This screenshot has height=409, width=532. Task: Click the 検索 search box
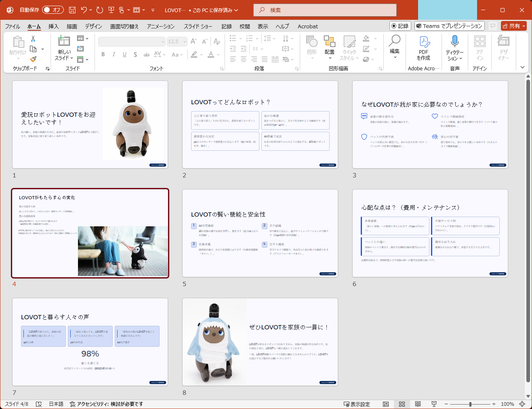point(325,10)
